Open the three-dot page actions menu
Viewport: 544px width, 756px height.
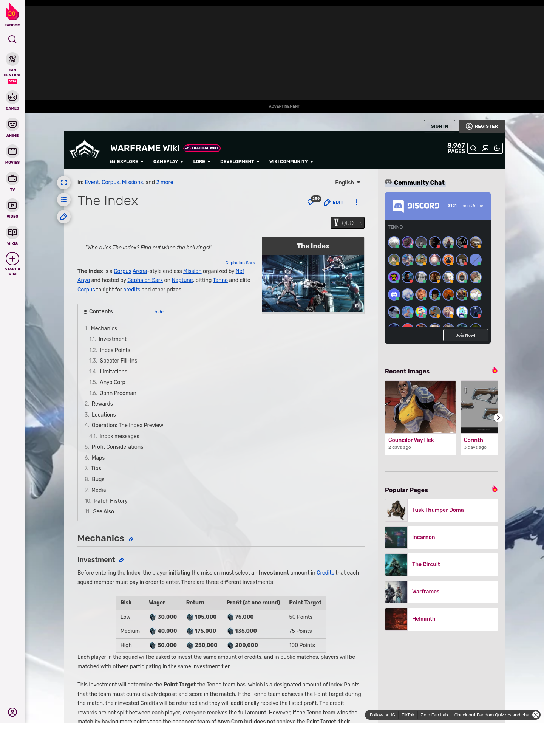[357, 202]
